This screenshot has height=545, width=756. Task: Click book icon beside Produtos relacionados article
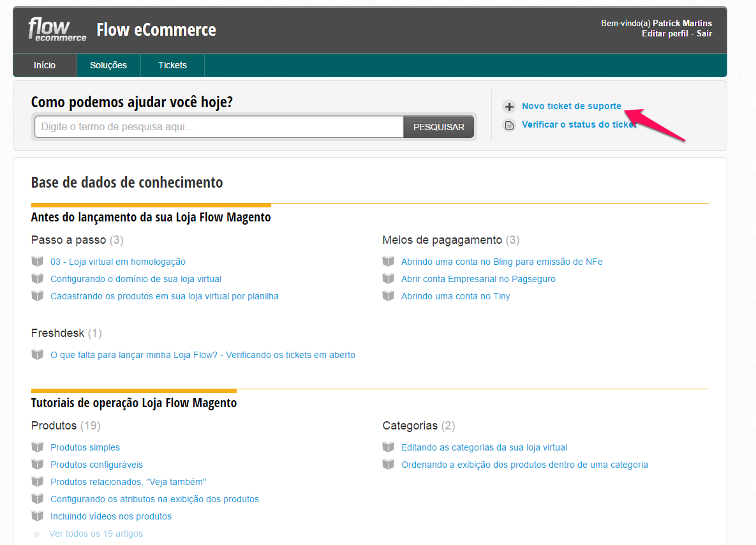pos(38,481)
